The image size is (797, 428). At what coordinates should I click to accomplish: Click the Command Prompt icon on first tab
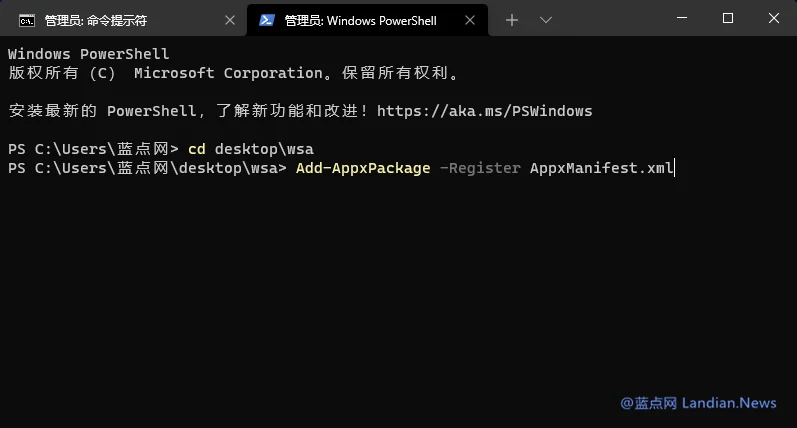tap(27, 20)
